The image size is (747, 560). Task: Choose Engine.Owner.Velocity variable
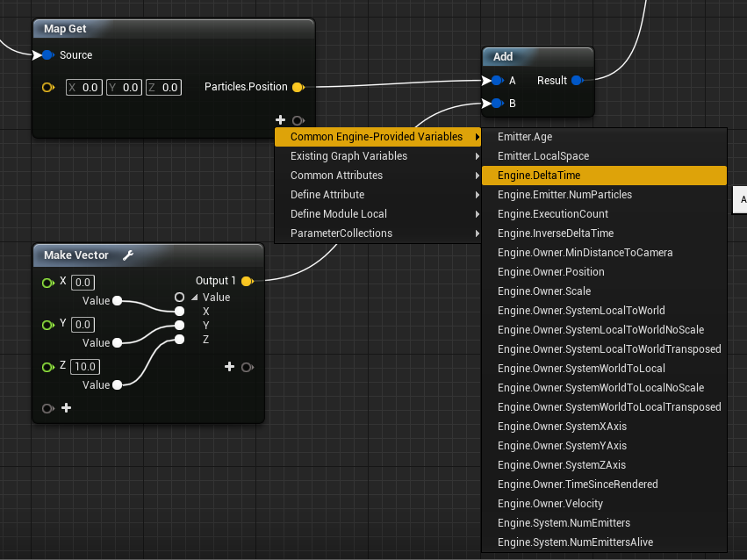605,503
